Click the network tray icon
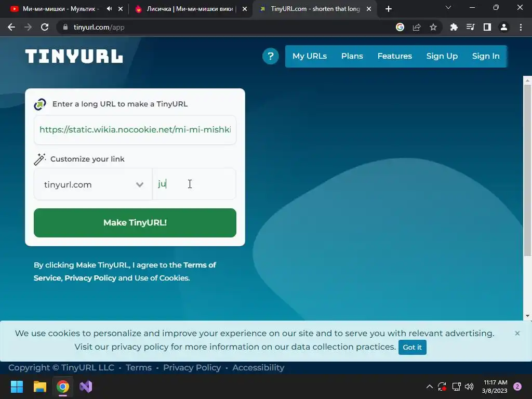Image resolution: width=532 pixels, height=399 pixels. click(x=456, y=387)
